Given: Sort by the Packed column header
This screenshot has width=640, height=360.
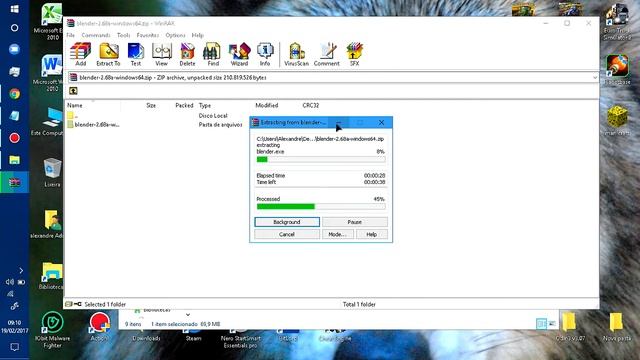Looking at the screenshot, I should click(184, 105).
